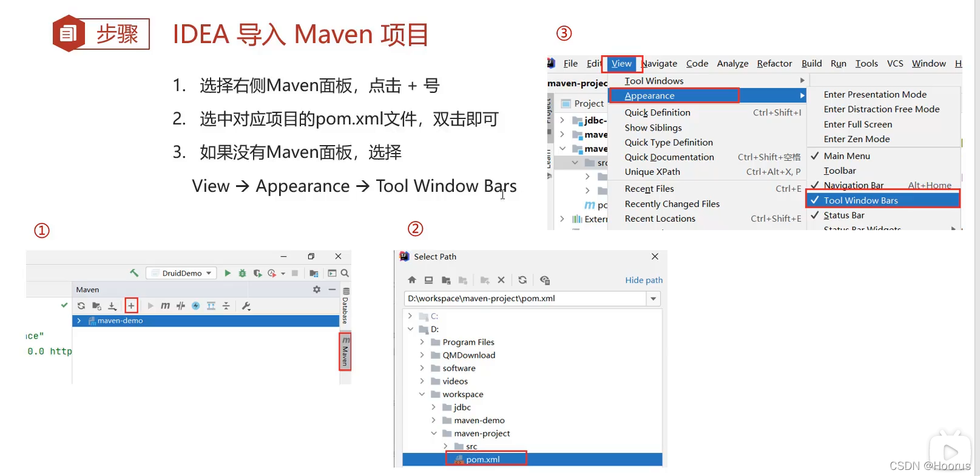Open dropdown arrow beside the profiler icon
This screenshot has height=476, width=980.
tap(283, 274)
